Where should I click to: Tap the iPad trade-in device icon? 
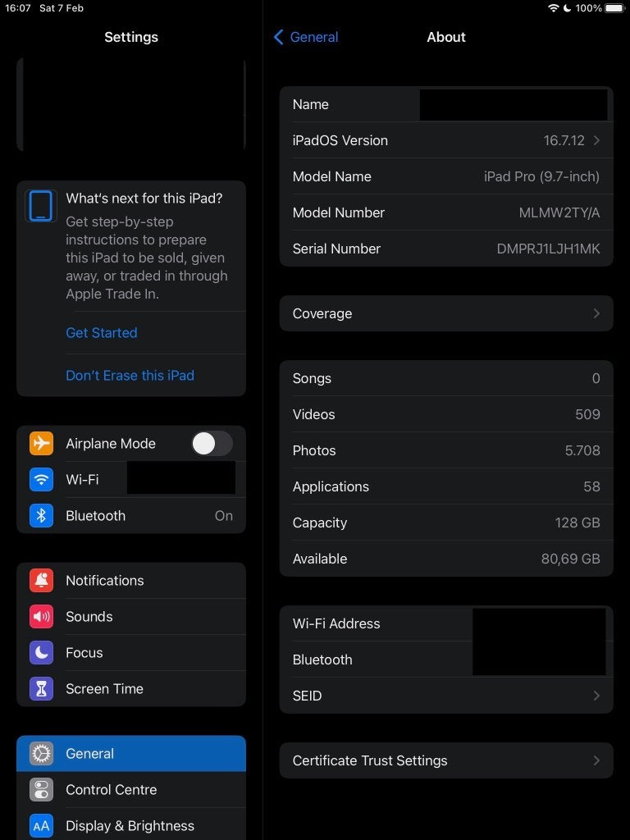tap(41, 205)
